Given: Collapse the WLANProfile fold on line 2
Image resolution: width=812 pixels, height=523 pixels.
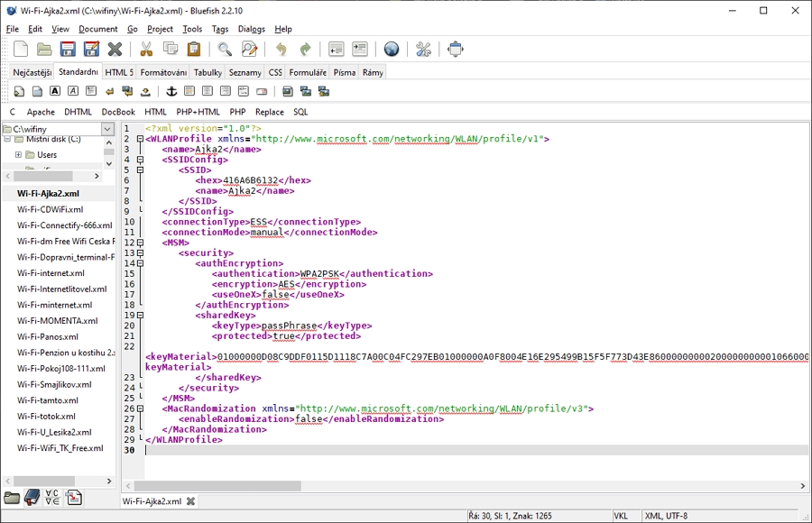Looking at the screenshot, I should (x=140, y=140).
